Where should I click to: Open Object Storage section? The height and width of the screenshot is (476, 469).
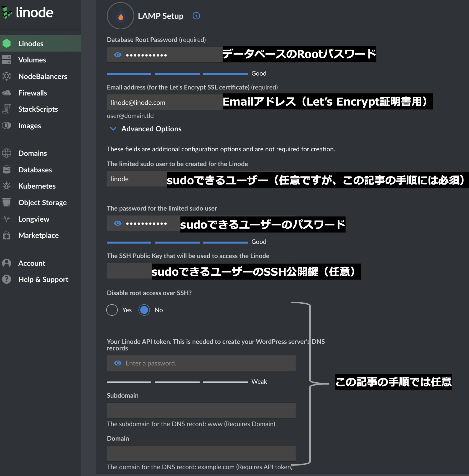pyautogui.click(x=40, y=203)
